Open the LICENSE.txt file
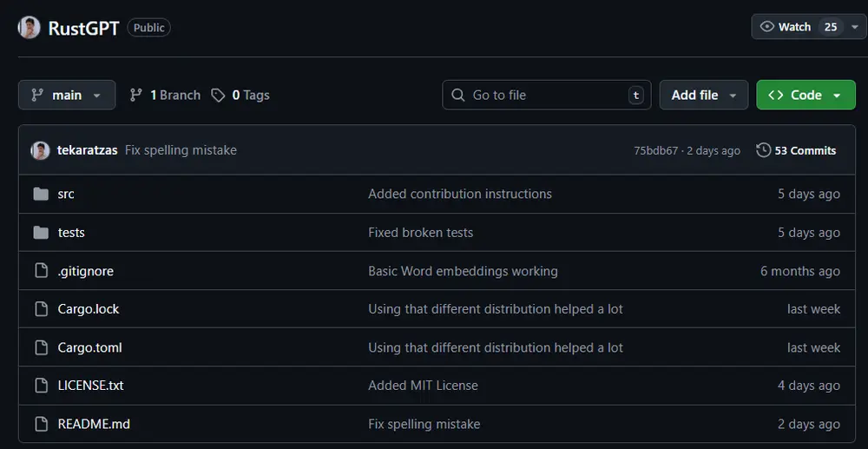Screen dimensions: 868x449 (90, 386)
